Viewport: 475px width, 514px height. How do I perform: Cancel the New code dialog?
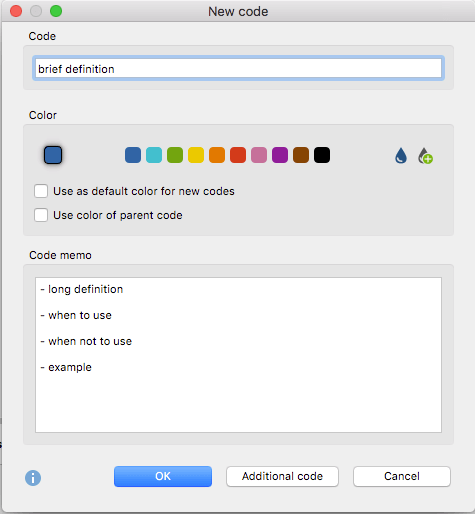click(402, 476)
